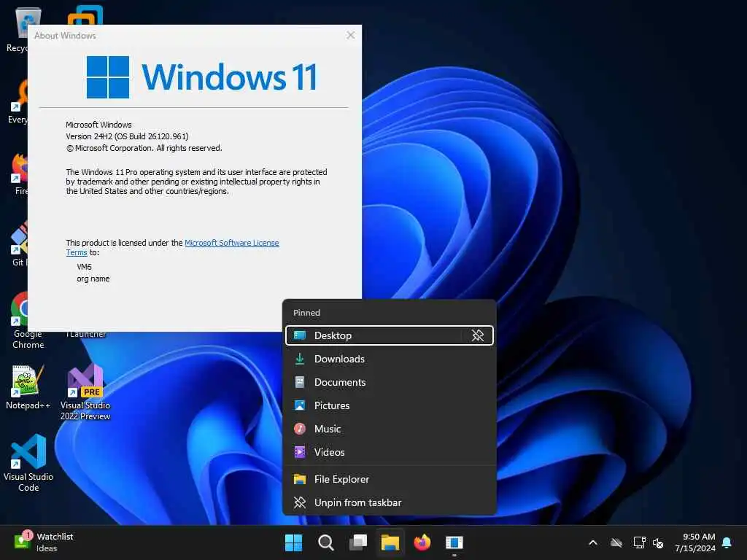Click the Downloads arrow icon
The image size is (747, 560).
[300, 359]
